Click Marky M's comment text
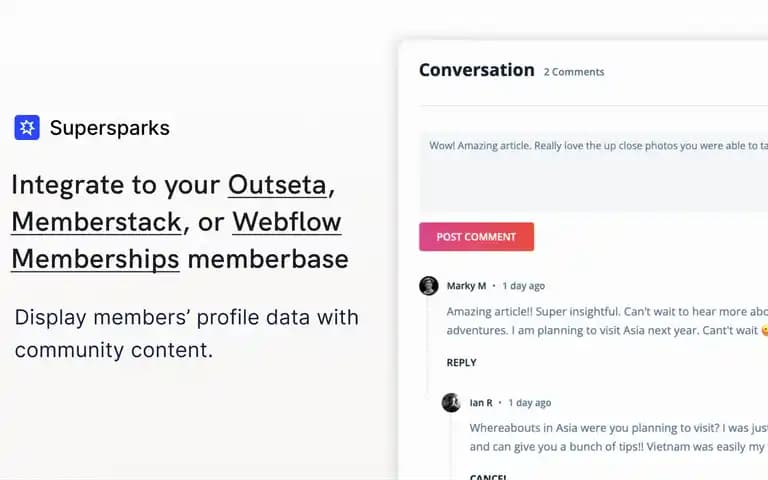 tap(607, 321)
